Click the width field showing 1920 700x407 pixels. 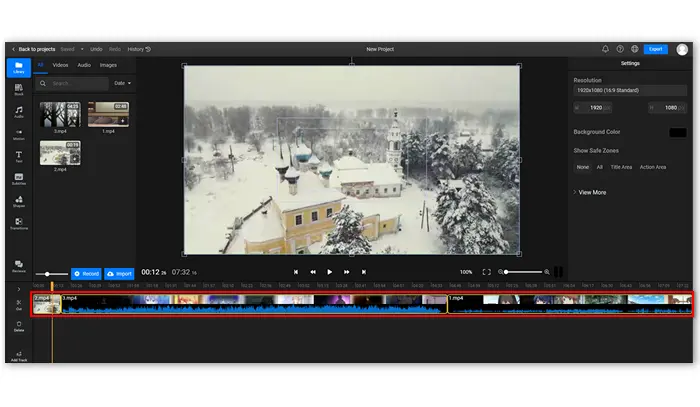592,108
